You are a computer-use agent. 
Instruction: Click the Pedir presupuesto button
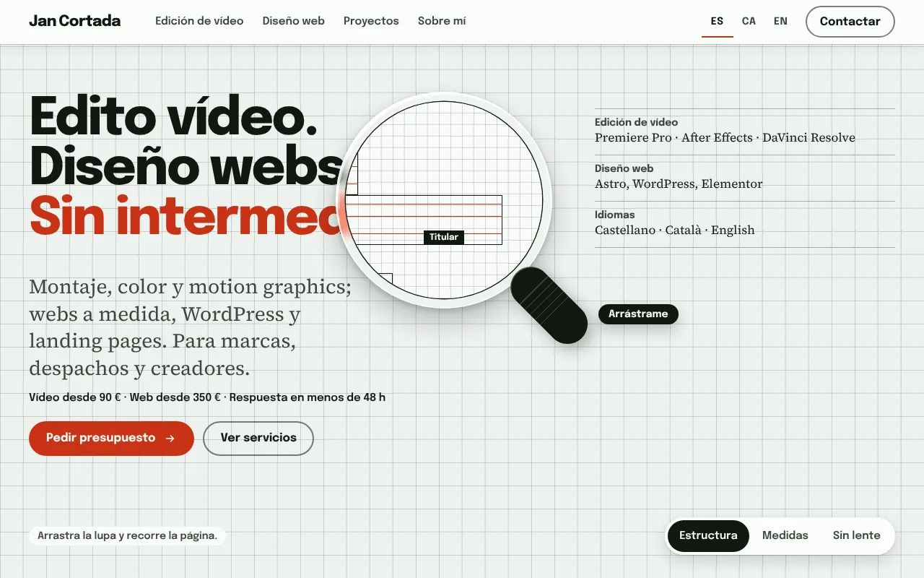click(111, 438)
